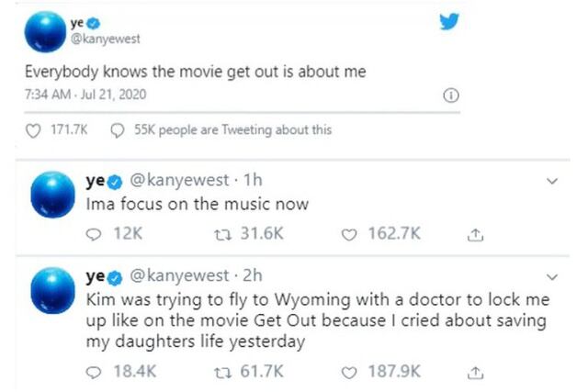The image size is (588, 392).
Task: Open the chevron menu on Wyoming tweet
Action: pyautogui.click(x=551, y=276)
